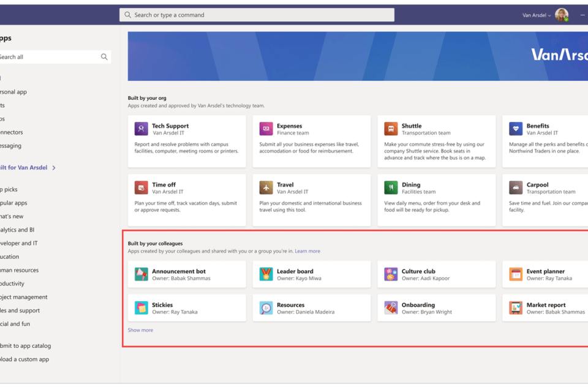Screen dimensions: 588x392
Task: Select Human resources category in sidebar
Action: (18, 270)
